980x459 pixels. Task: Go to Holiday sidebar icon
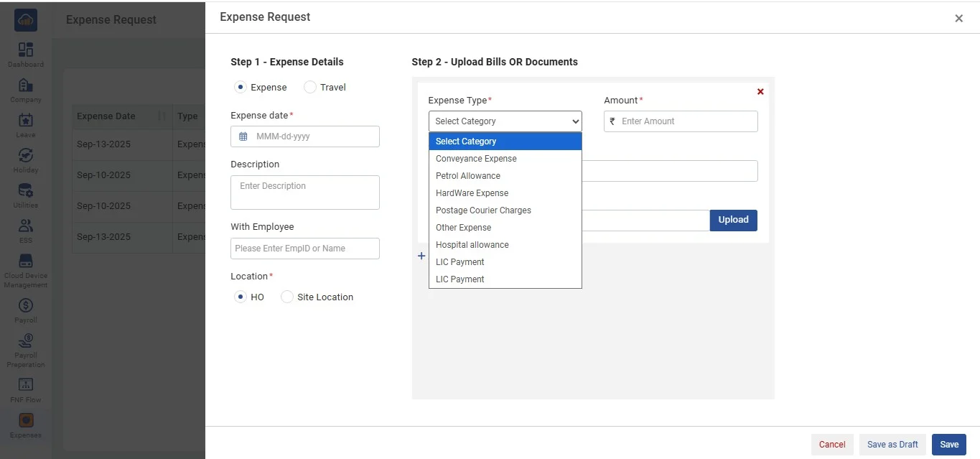[26, 156]
